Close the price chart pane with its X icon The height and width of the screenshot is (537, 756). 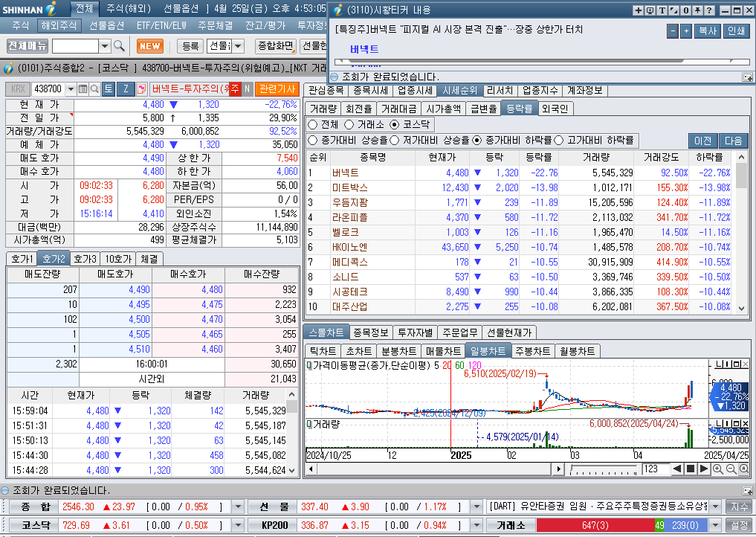[x=746, y=364]
